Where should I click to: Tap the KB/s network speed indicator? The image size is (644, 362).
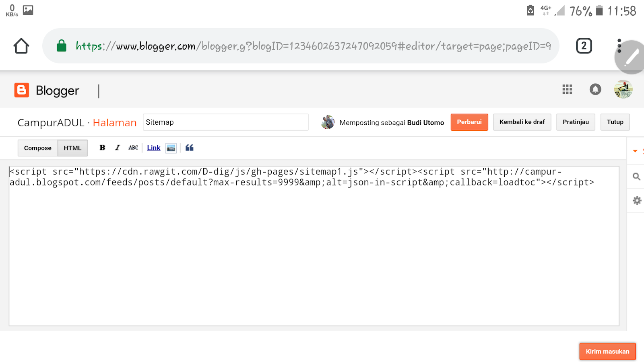pyautogui.click(x=12, y=10)
